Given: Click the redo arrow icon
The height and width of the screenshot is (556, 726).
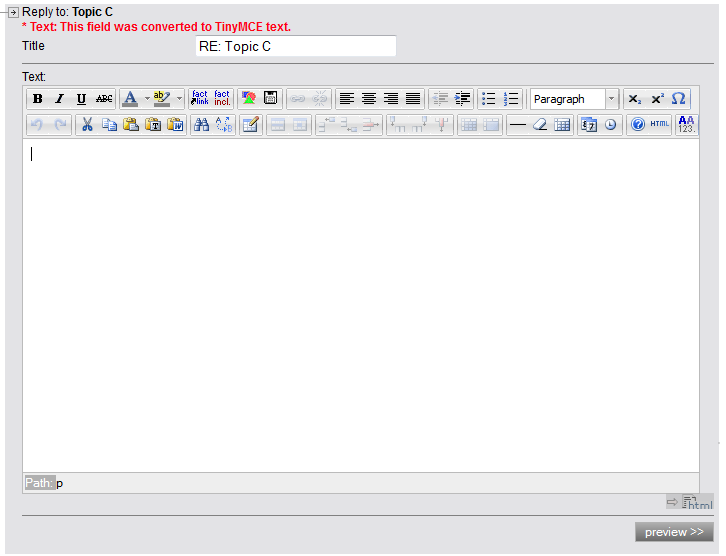Looking at the screenshot, I should 60,125.
